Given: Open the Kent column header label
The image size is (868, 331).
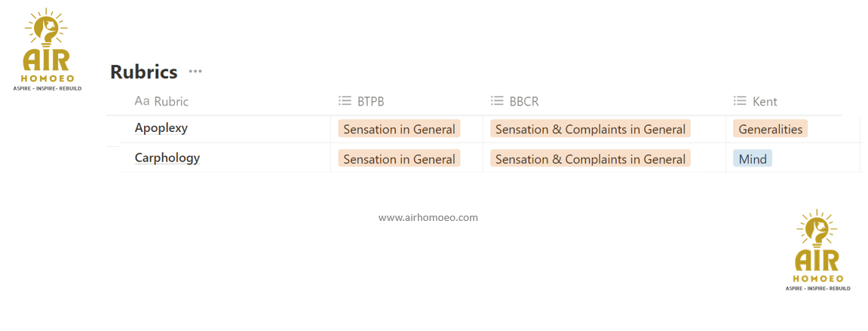Looking at the screenshot, I should [765, 102].
